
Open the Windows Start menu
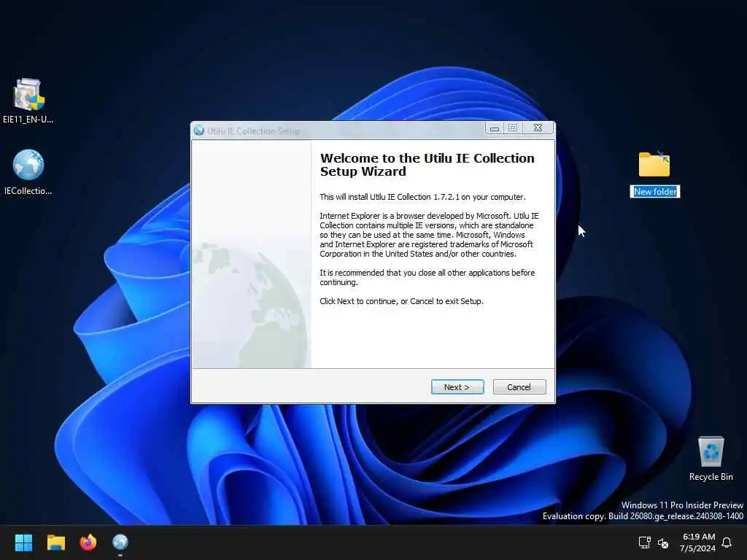click(23, 542)
